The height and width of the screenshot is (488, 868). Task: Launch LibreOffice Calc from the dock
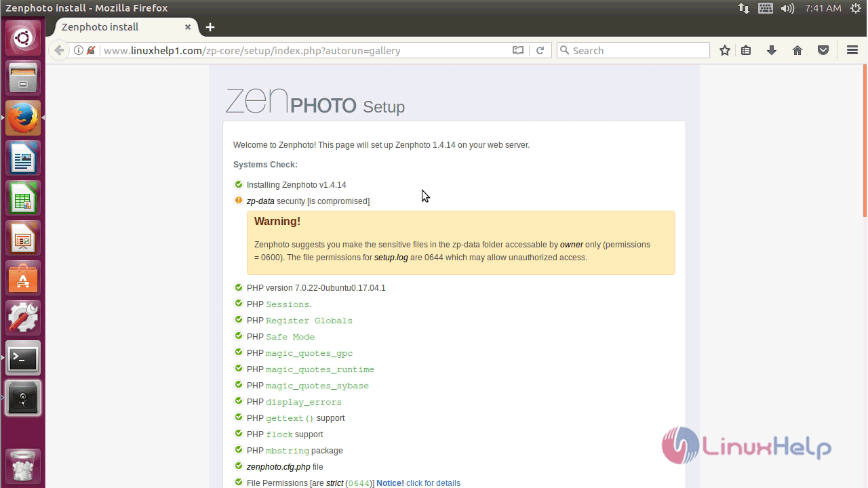(23, 198)
